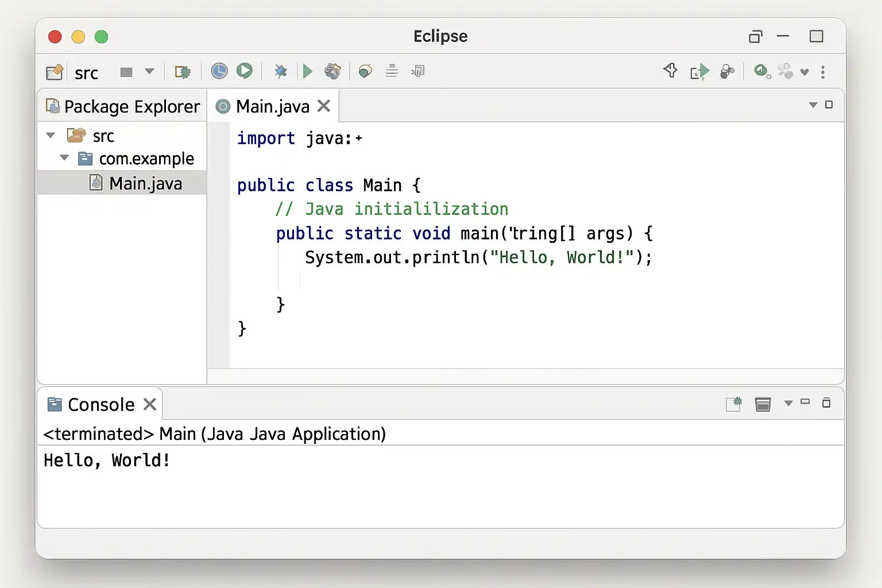Click the outlined arrow pin icon at right
Image resolution: width=882 pixels, height=588 pixels.
point(670,71)
